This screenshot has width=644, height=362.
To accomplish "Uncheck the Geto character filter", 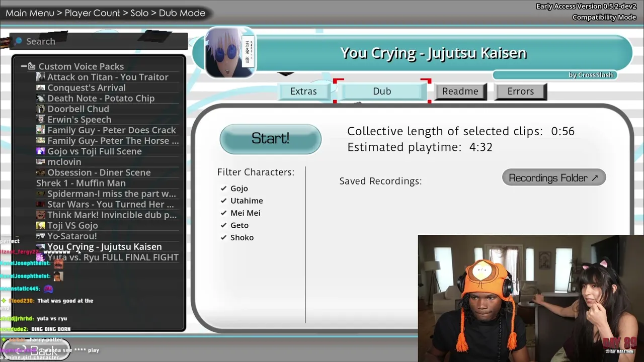I will coord(223,225).
